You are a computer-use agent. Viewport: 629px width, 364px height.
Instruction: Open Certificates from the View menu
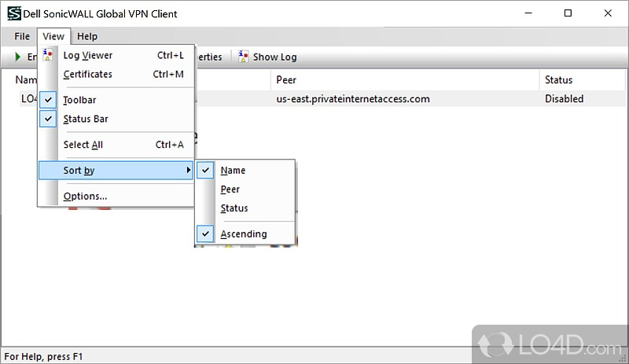[x=116, y=74]
